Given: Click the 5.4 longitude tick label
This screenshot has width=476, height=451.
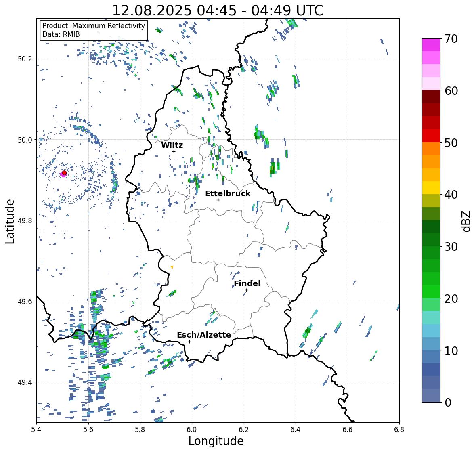Looking at the screenshot, I should coord(36,430).
